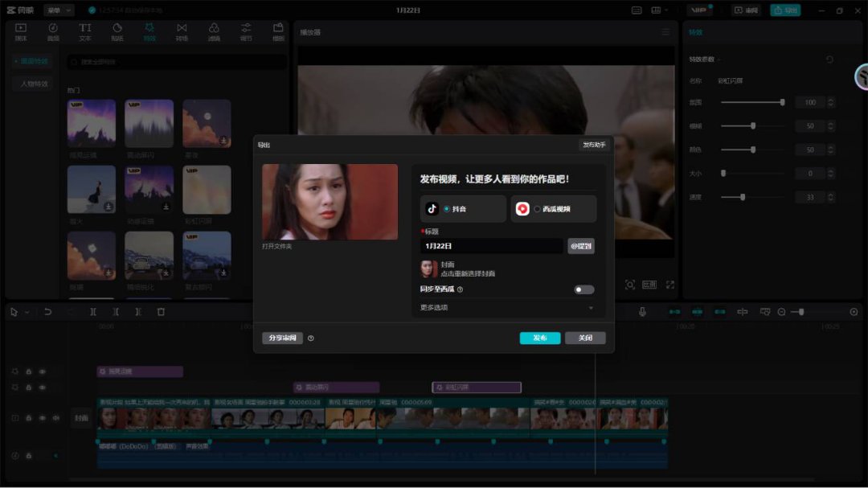The width and height of the screenshot is (868, 488).
Task: Select the 西瓜视频 radio button
Action: tap(537, 209)
